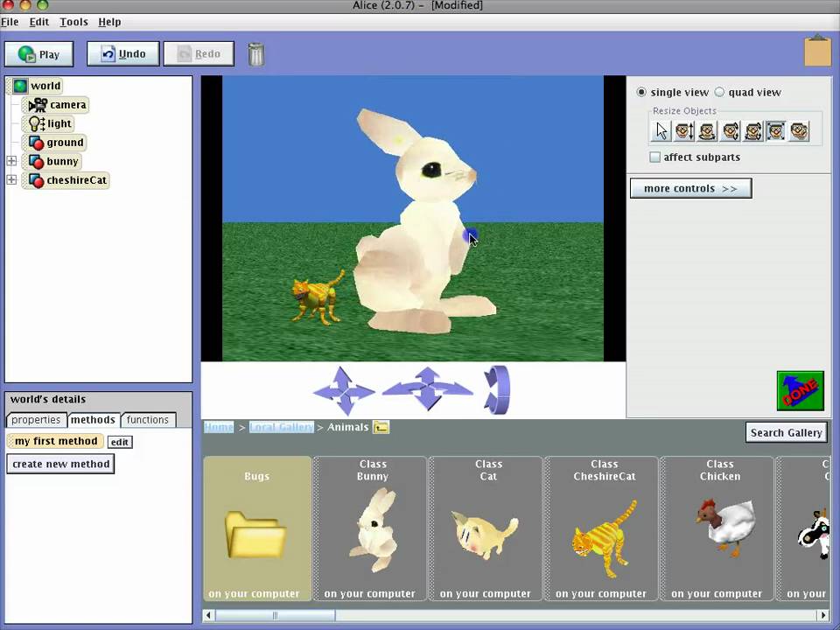
Task: Click the gallery scrollbar left arrow
Action: pyautogui.click(x=209, y=615)
